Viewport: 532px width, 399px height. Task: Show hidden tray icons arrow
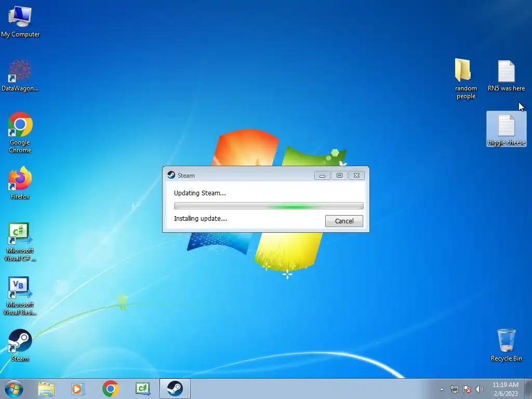click(x=442, y=389)
